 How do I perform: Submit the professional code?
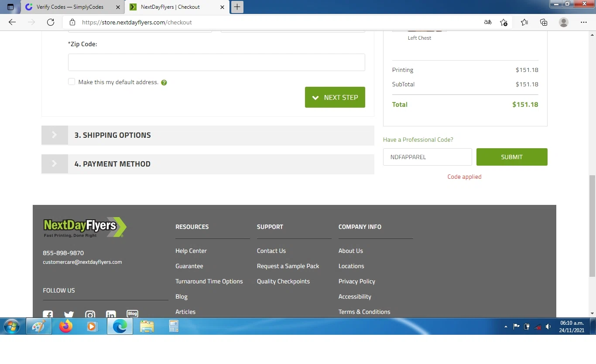point(512,157)
